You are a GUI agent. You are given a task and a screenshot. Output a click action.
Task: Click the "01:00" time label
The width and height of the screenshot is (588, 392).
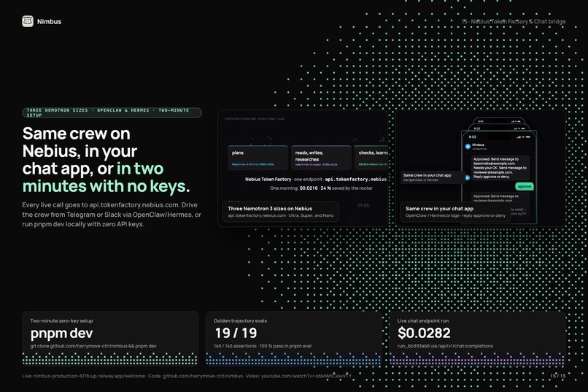click(x=363, y=205)
